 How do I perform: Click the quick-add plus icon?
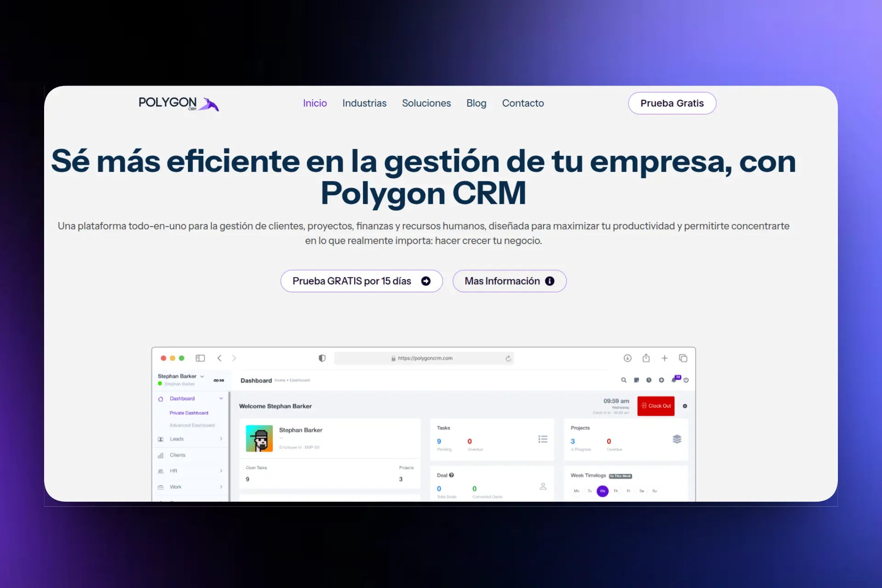(x=661, y=380)
